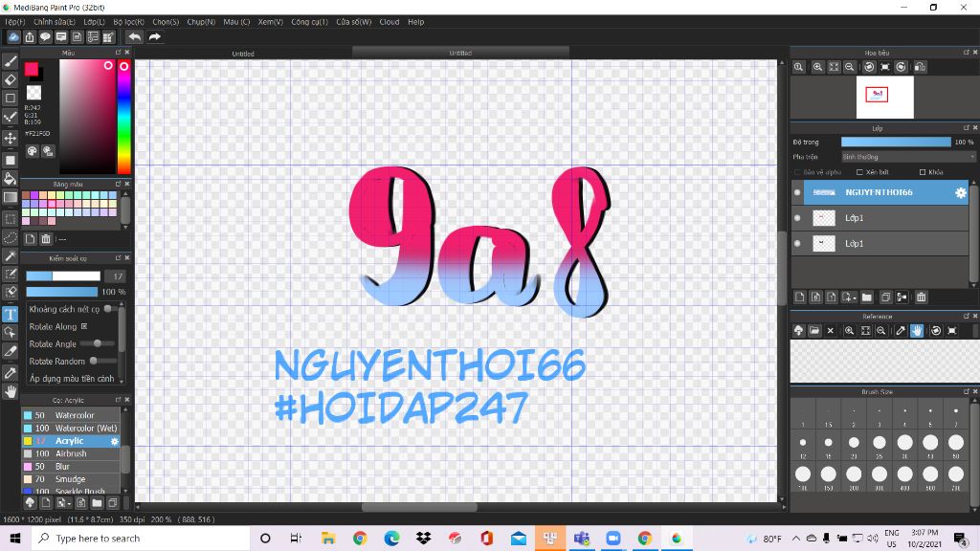
Task: Select the Lasso selection tool
Action: point(10,237)
